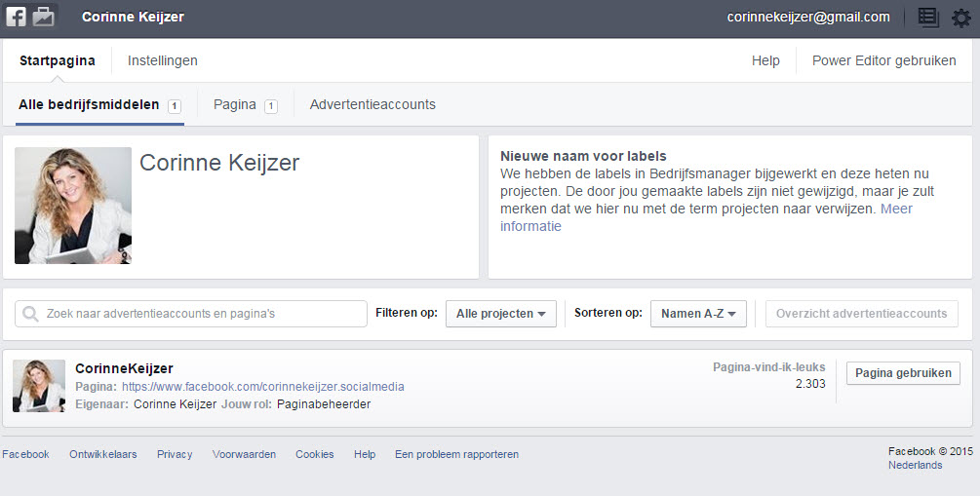This screenshot has width=980, height=496.
Task: Open Startpagina menu item
Action: [x=58, y=60]
